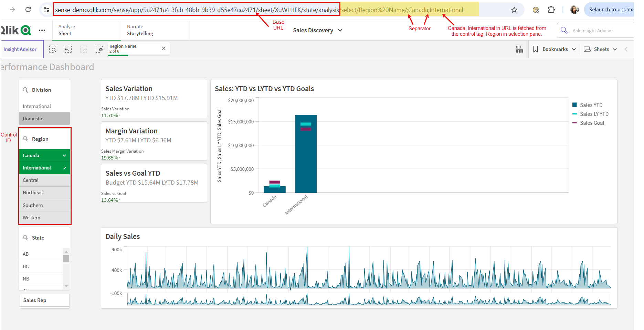Viewport: 644px width, 330px height.
Task: Deselect Canada in Region filter
Action: (x=44, y=155)
